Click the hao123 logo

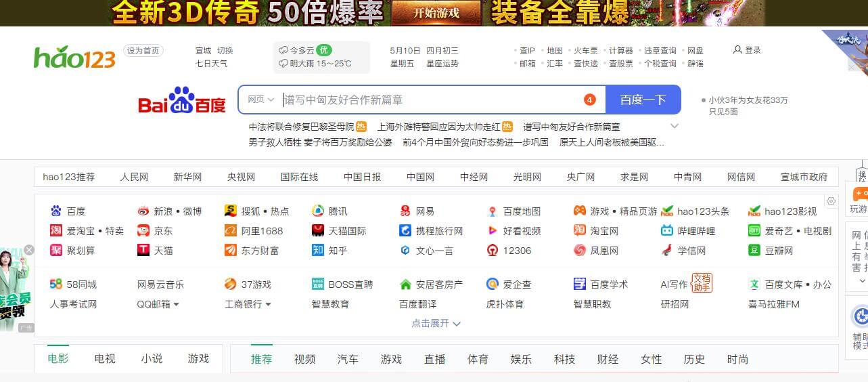click(74, 57)
